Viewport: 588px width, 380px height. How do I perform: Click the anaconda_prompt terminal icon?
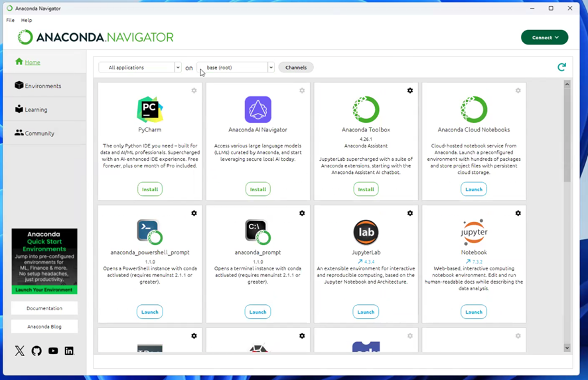coord(258,232)
